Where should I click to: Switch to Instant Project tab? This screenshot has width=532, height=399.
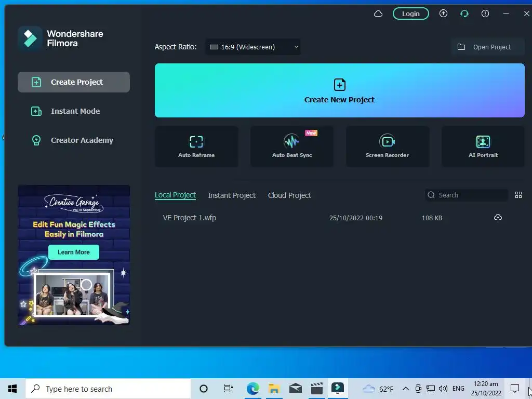(x=232, y=195)
